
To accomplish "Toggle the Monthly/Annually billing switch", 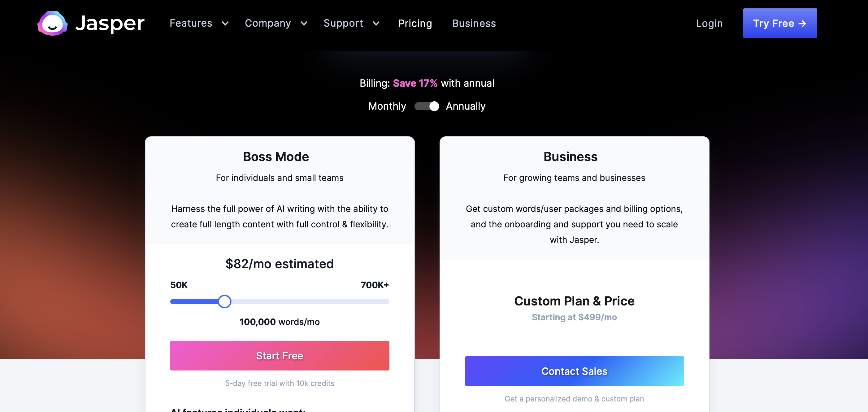I will click(427, 106).
